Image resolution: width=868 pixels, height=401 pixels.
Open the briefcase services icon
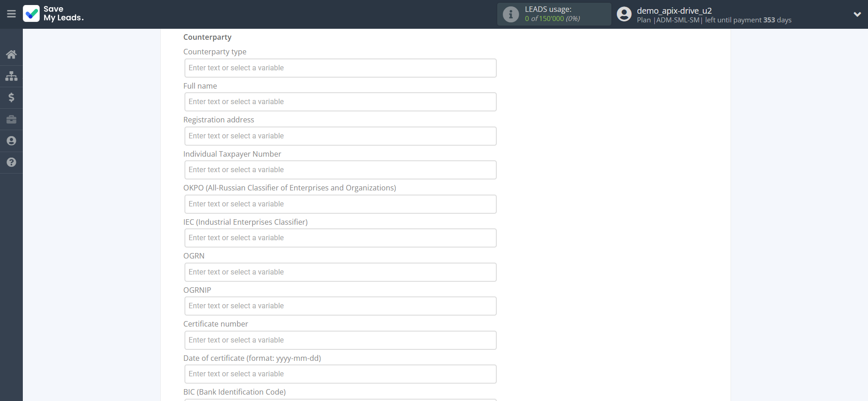click(11, 119)
